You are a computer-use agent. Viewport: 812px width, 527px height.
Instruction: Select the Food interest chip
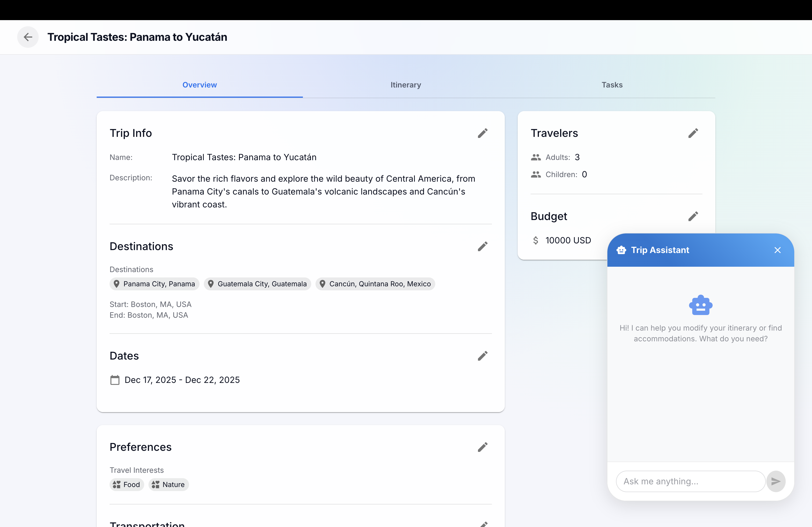(126, 484)
